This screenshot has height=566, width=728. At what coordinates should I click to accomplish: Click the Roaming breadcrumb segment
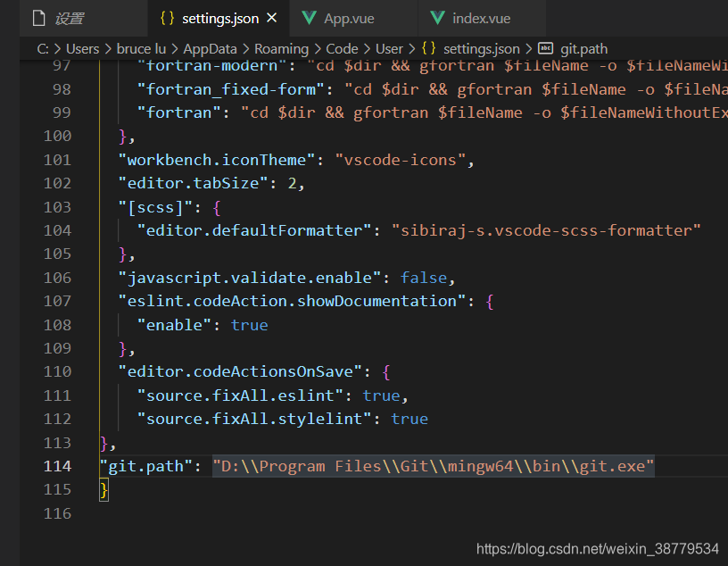pyautogui.click(x=281, y=49)
